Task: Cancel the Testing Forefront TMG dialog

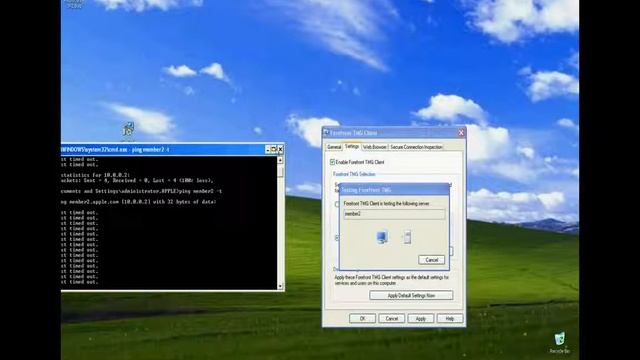Action: point(431,260)
